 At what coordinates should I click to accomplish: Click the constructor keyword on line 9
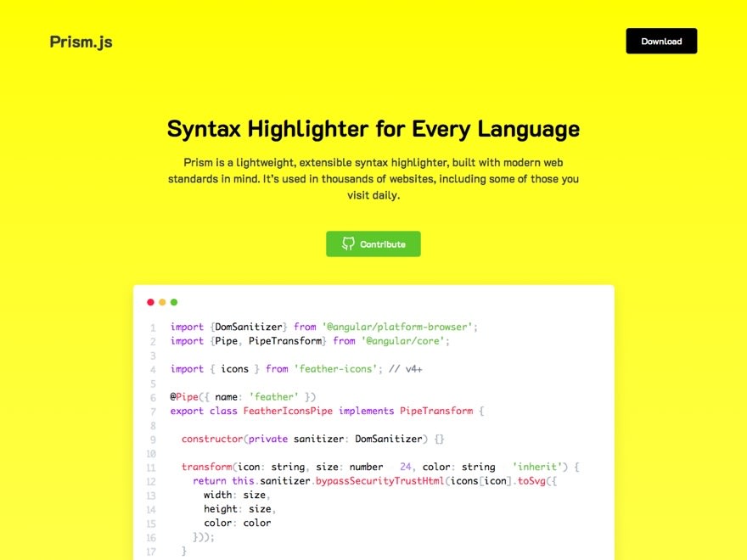coord(211,439)
